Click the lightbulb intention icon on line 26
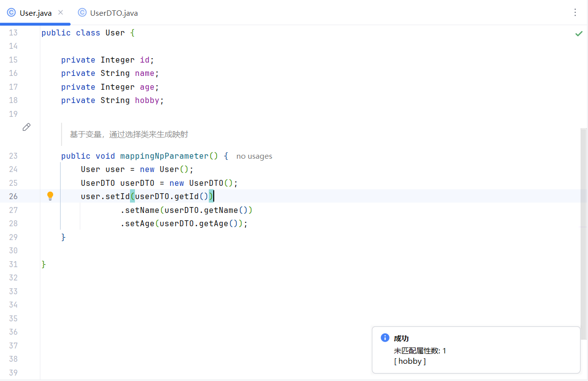The height and width of the screenshot is (381, 588). pos(50,196)
